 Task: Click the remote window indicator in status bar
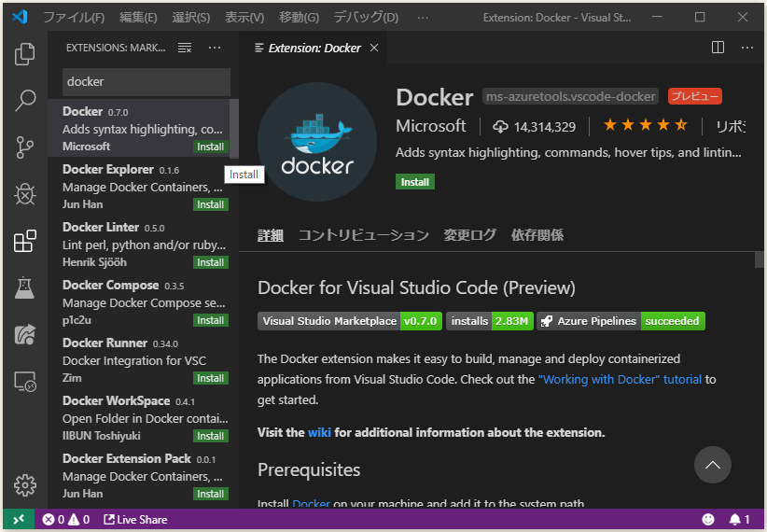click(19, 519)
